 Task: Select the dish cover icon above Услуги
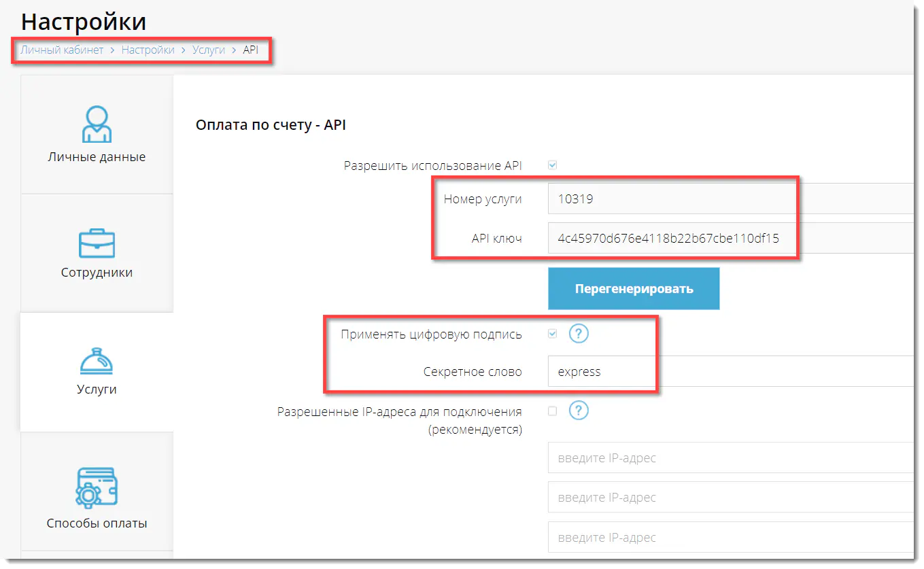97,362
